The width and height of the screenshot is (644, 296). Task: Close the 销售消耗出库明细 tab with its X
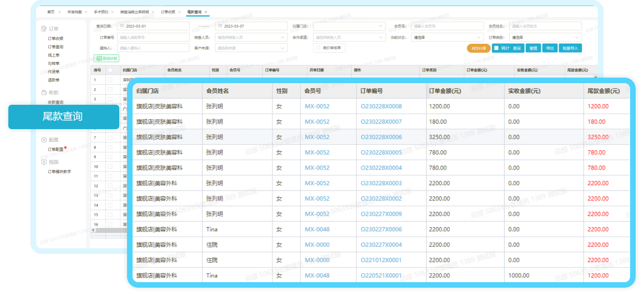153,12
